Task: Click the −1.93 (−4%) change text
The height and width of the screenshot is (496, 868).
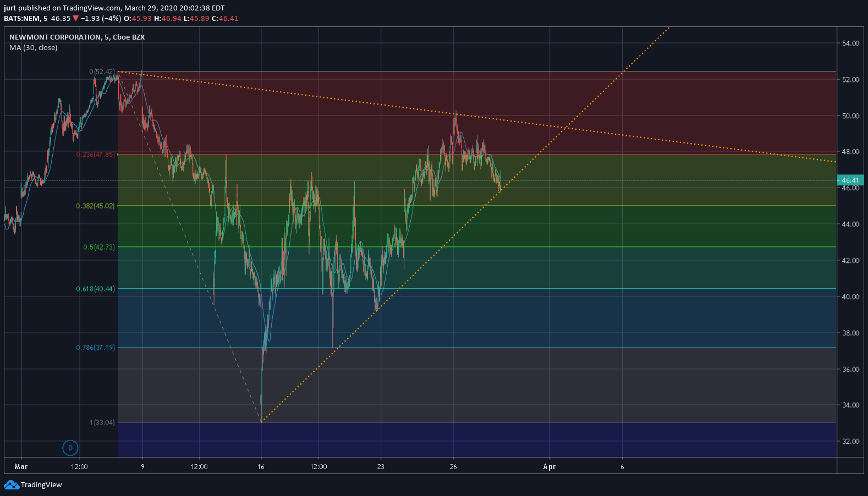Action: pyautogui.click(x=101, y=19)
